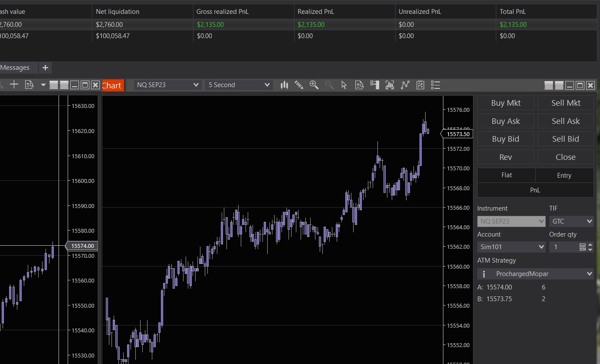Open the bar type chart style icon
Screen dimensions: 600x364
284,85
